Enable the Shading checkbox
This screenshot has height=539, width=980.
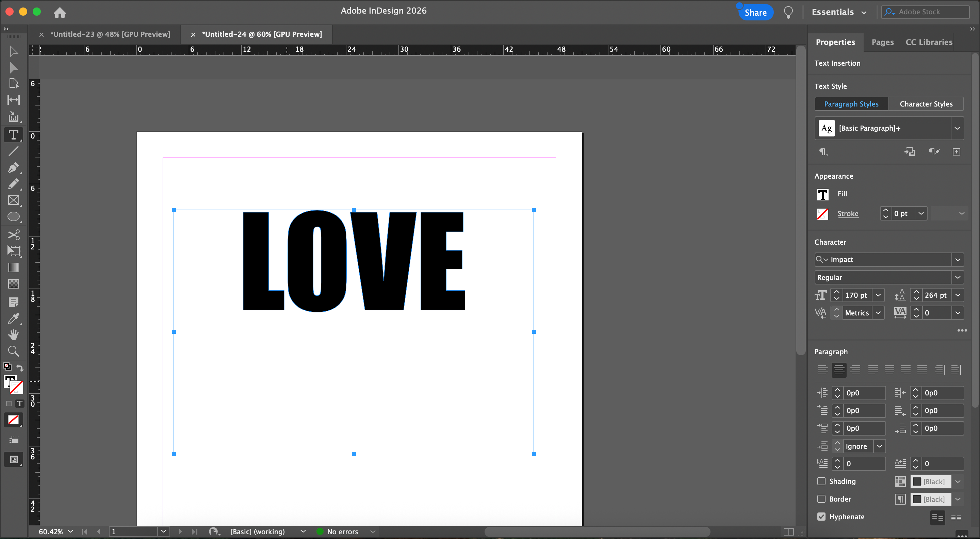coord(821,481)
